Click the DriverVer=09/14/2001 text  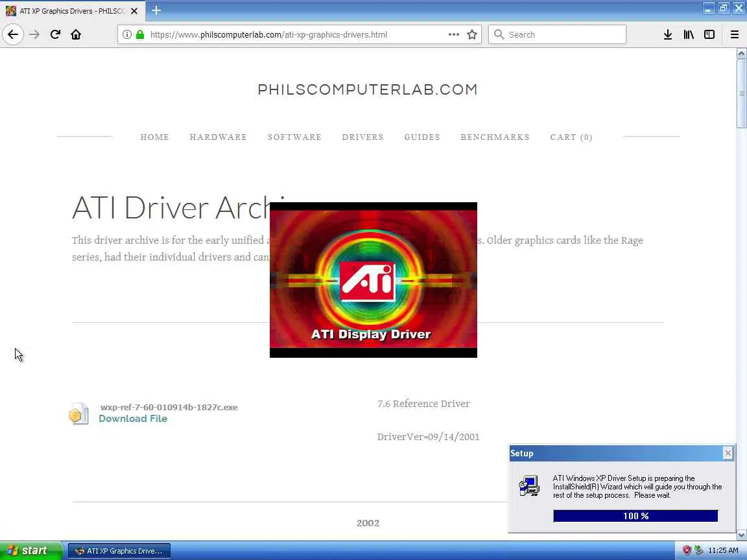tap(428, 437)
